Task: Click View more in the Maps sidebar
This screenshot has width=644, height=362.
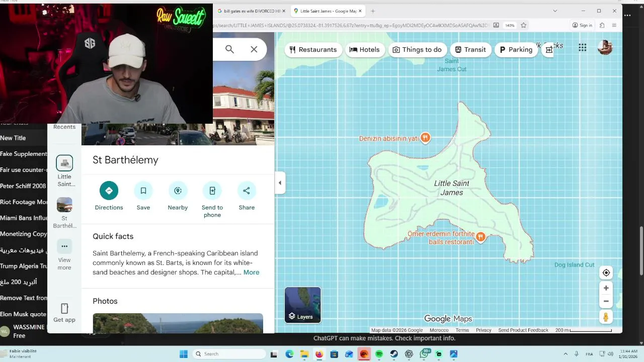Action: [x=64, y=255]
